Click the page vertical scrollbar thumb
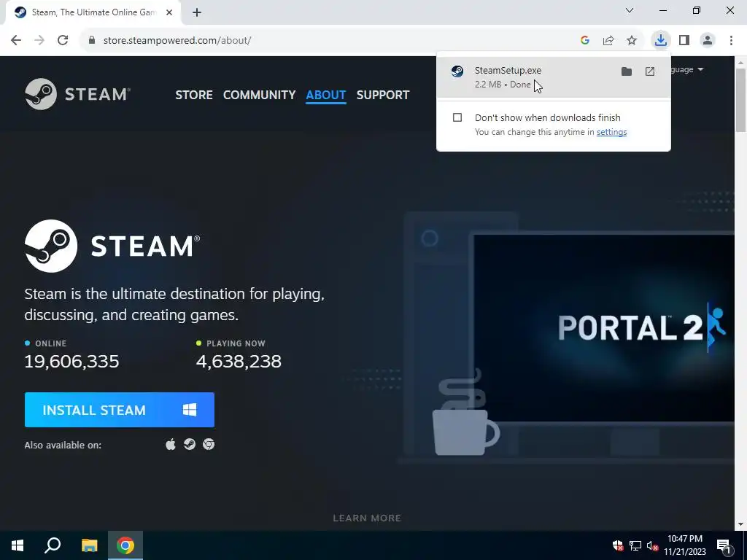 click(x=740, y=100)
